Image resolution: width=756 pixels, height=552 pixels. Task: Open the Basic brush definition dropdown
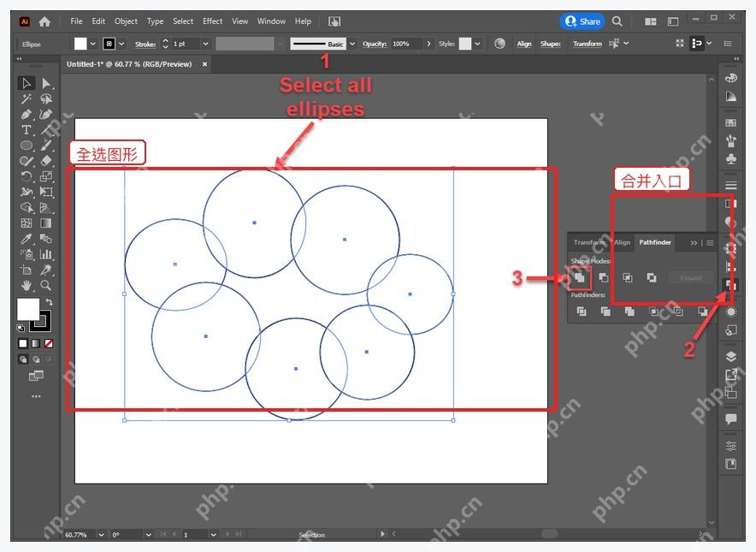pos(352,44)
